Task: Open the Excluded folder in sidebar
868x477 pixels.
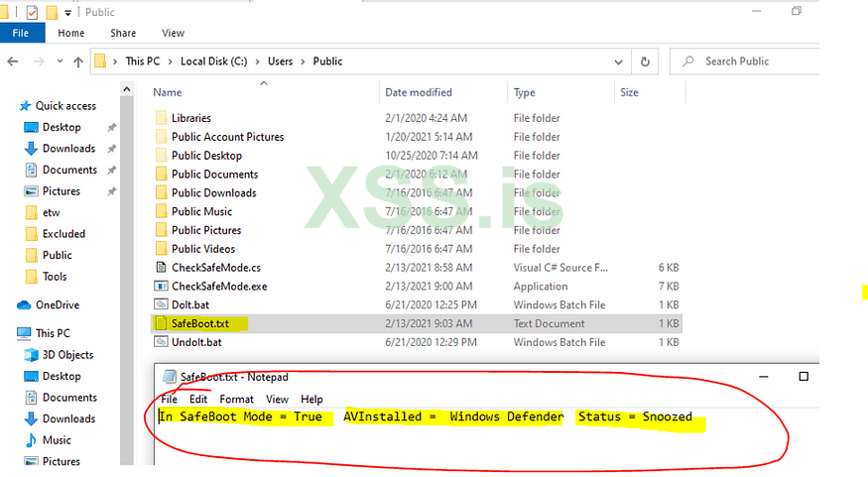Action: point(63,233)
